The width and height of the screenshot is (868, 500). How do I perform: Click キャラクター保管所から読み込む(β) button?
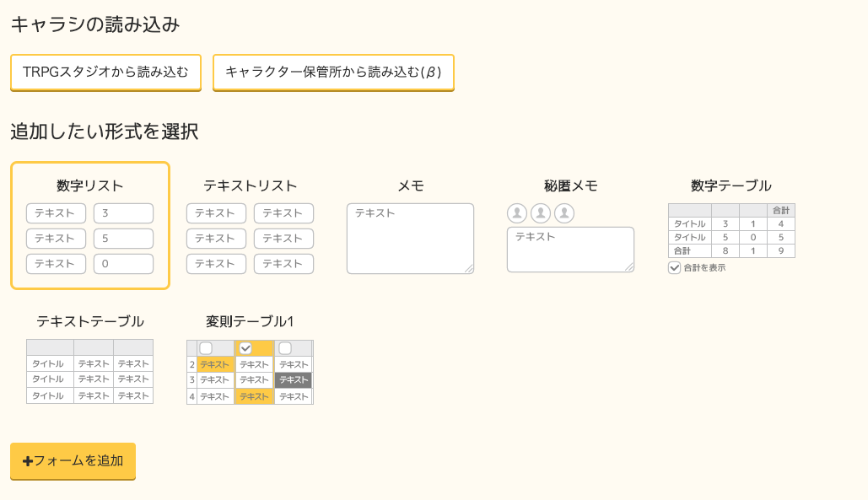coord(333,72)
